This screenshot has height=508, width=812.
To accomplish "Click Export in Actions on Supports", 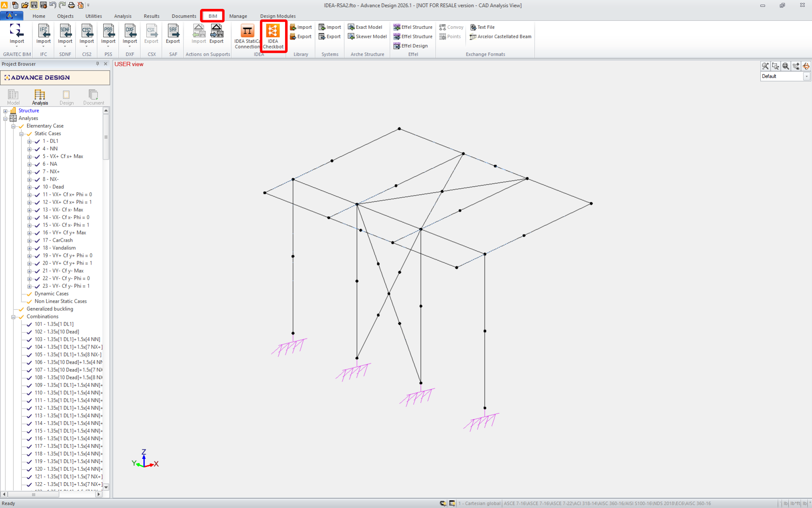I will [x=217, y=31].
